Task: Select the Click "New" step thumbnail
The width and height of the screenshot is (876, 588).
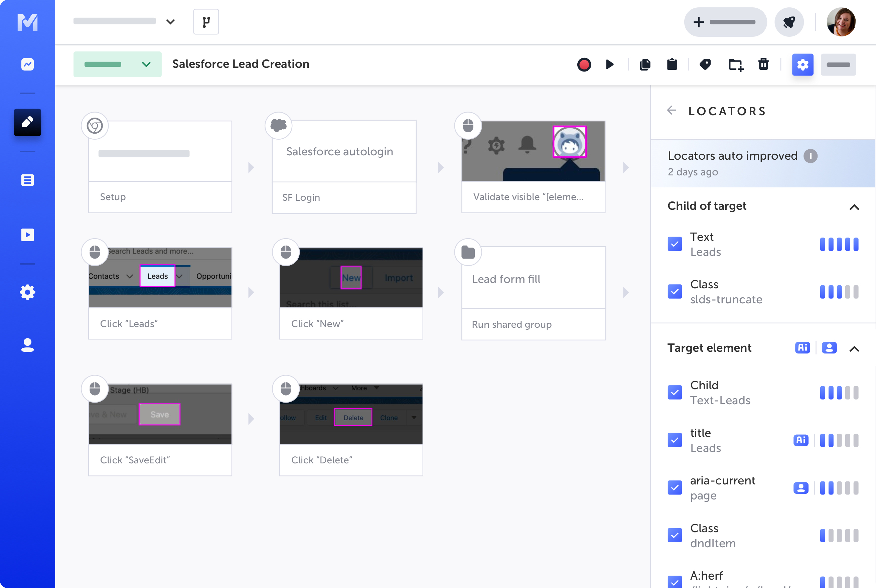Action: pos(351,278)
